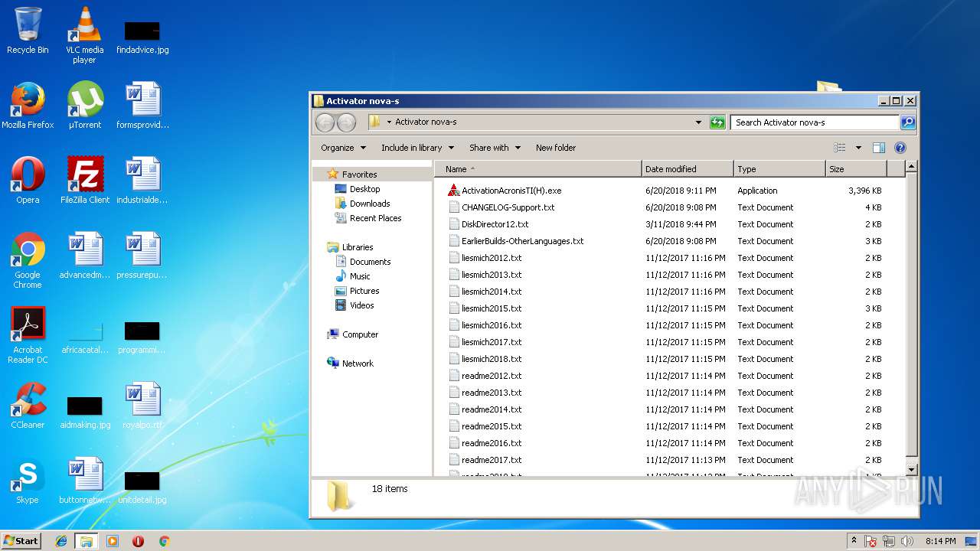Launch VLC media player shortcut
Image resolution: width=980 pixels, height=551 pixels.
(x=85, y=35)
